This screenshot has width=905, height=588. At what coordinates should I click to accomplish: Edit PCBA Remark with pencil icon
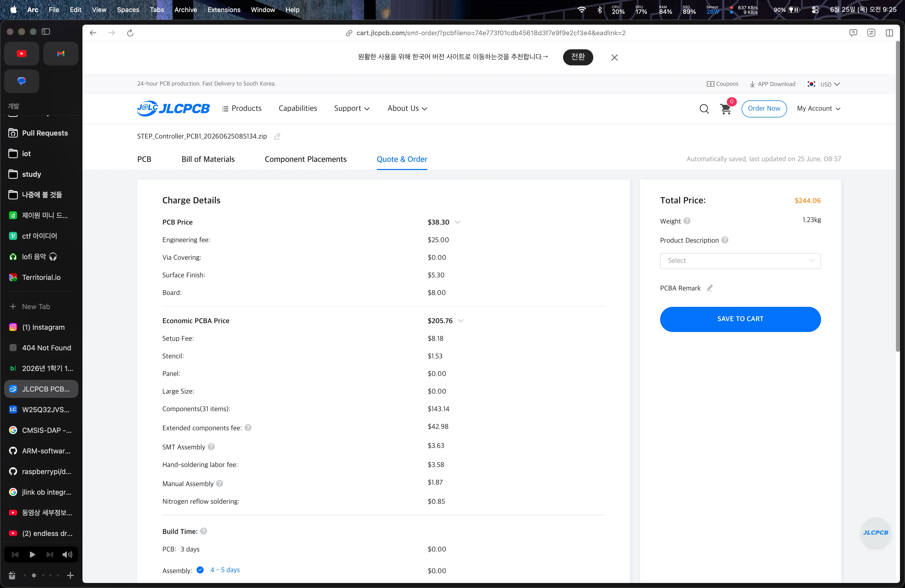(710, 288)
